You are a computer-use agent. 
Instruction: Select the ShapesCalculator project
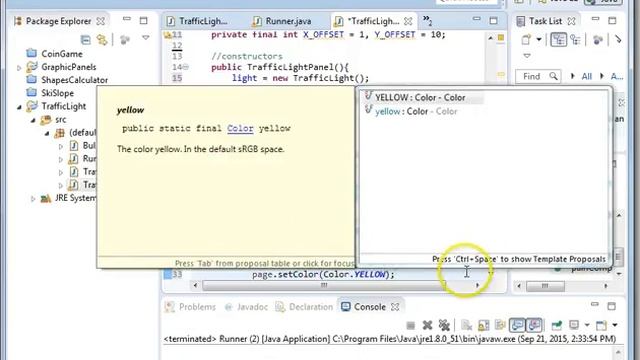click(74, 80)
